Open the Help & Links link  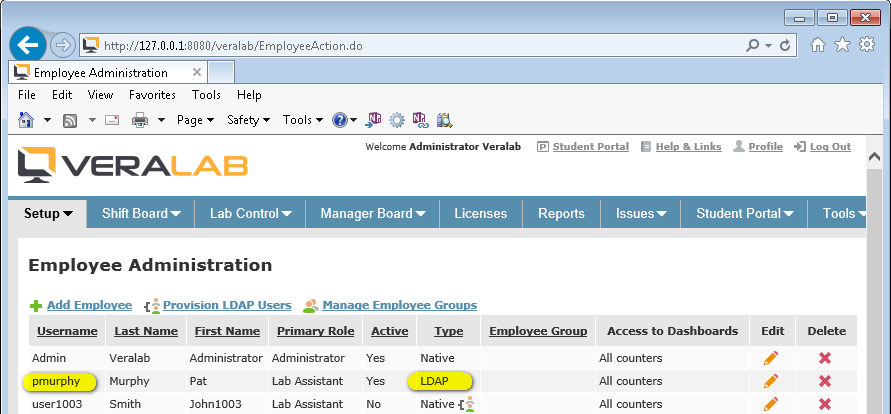coord(689,147)
